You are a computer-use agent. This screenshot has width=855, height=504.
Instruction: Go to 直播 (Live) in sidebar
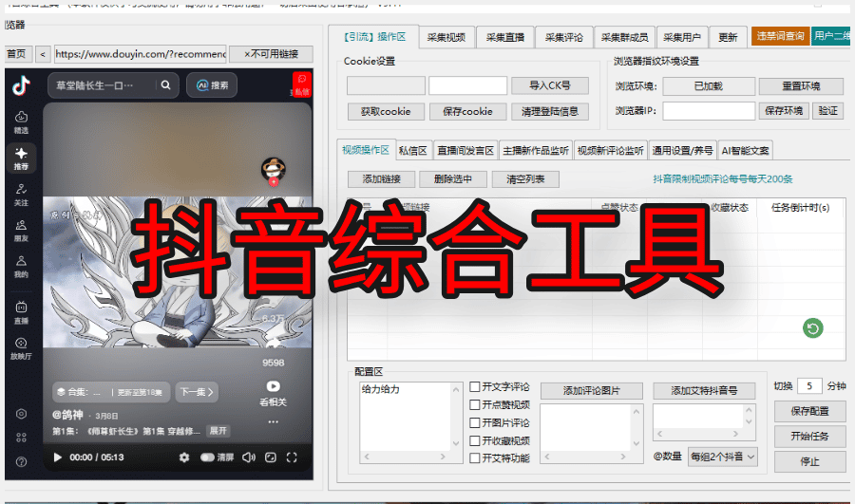click(x=21, y=312)
